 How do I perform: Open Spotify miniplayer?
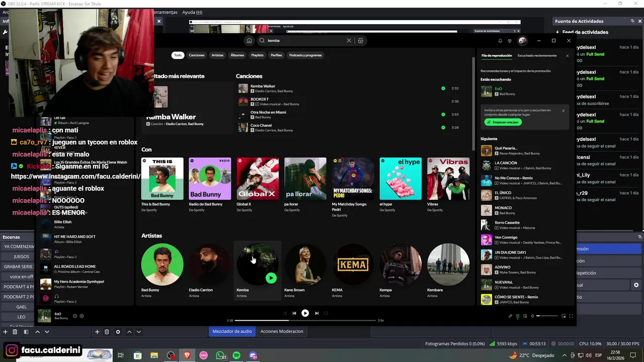pyautogui.click(x=563, y=316)
